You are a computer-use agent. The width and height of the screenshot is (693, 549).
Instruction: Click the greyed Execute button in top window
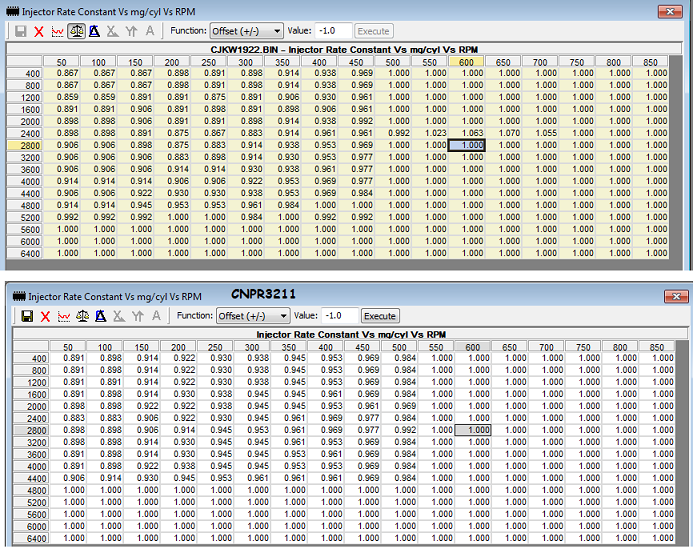click(373, 31)
